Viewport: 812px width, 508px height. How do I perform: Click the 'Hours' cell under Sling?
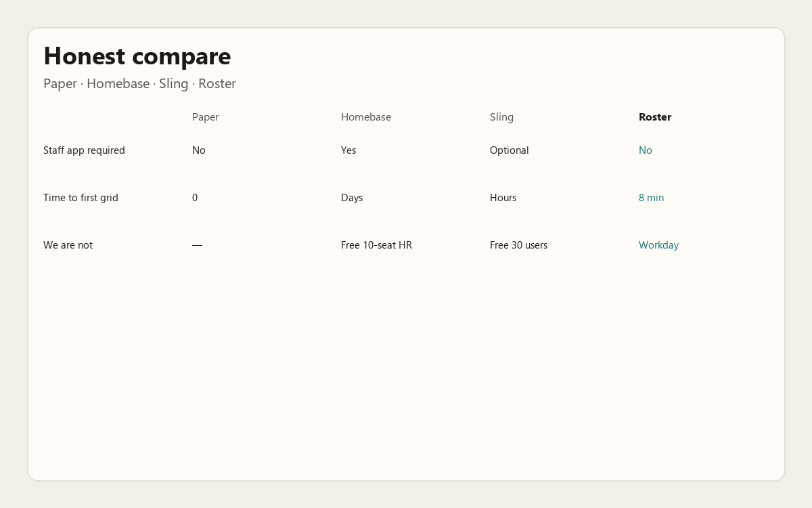click(x=503, y=198)
